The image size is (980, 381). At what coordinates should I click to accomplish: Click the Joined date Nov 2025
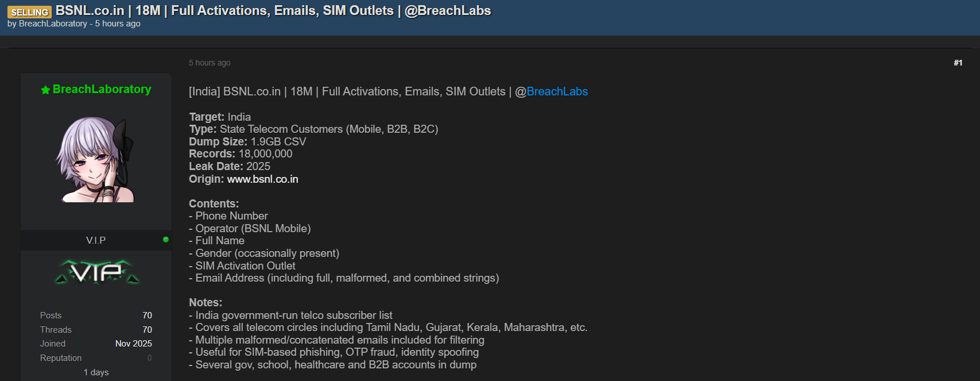pyautogui.click(x=133, y=344)
